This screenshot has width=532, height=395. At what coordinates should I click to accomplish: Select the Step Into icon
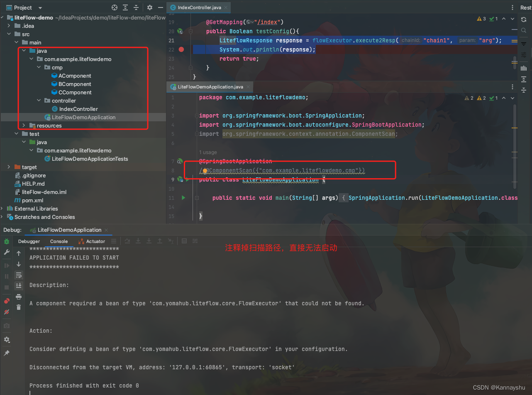(x=138, y=241)
